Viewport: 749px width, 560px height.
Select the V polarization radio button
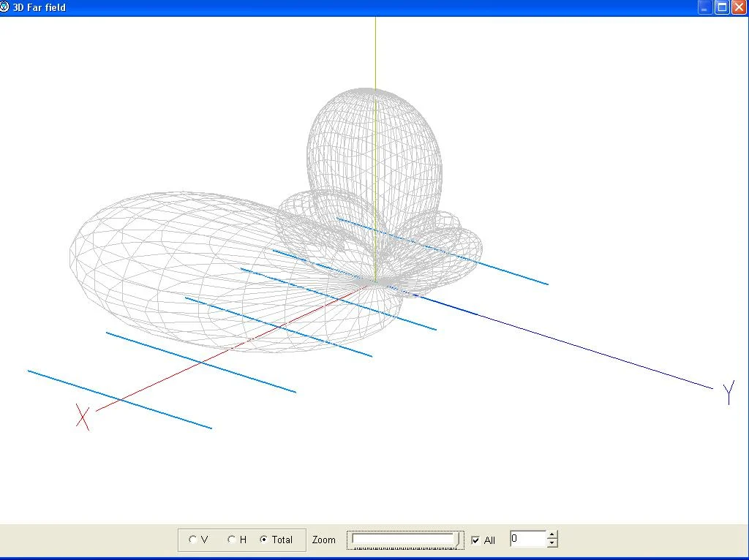pyautogui.click(x=192, y=540)
